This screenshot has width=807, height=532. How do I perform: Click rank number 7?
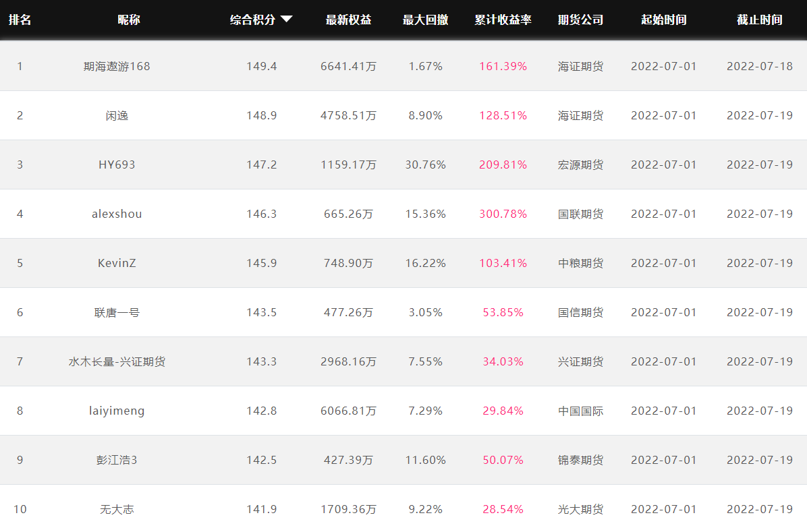click(x=20, y=361)
